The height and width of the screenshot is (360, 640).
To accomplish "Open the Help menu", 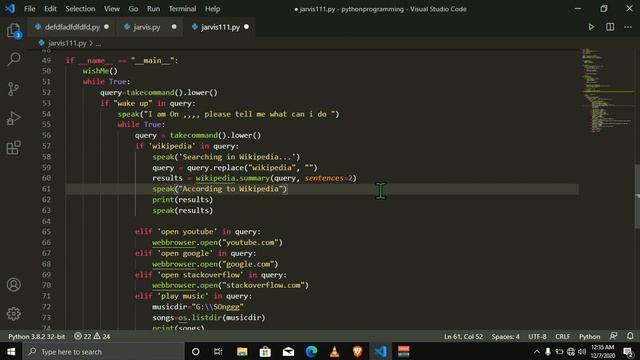I will click(212, 9).
